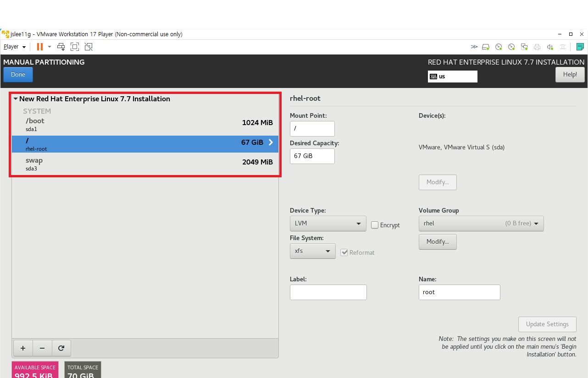Click the TOTAL SPACE 70 GiB indicator
The image size is (588, 378).
click(83, 370)
